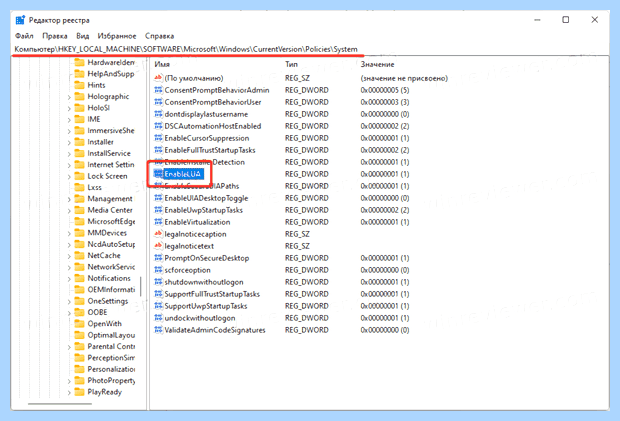Expand the Parental Controls tree node

[69, 347]
